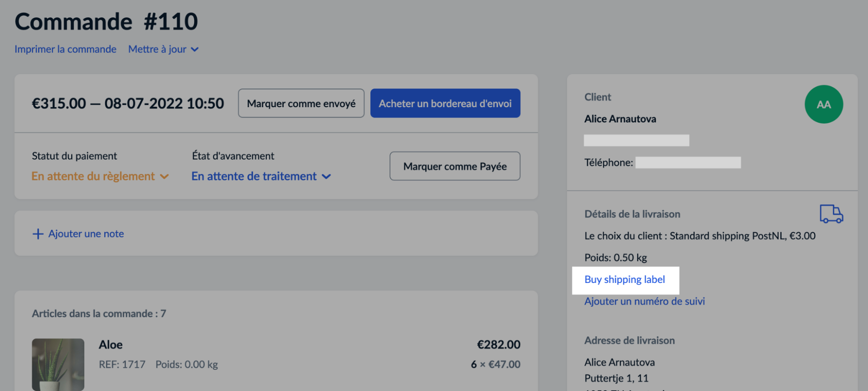Screen dimensions: 868x391
Task: Click the blue chevron after En attente de traitement
Action: tap(327, 177)
